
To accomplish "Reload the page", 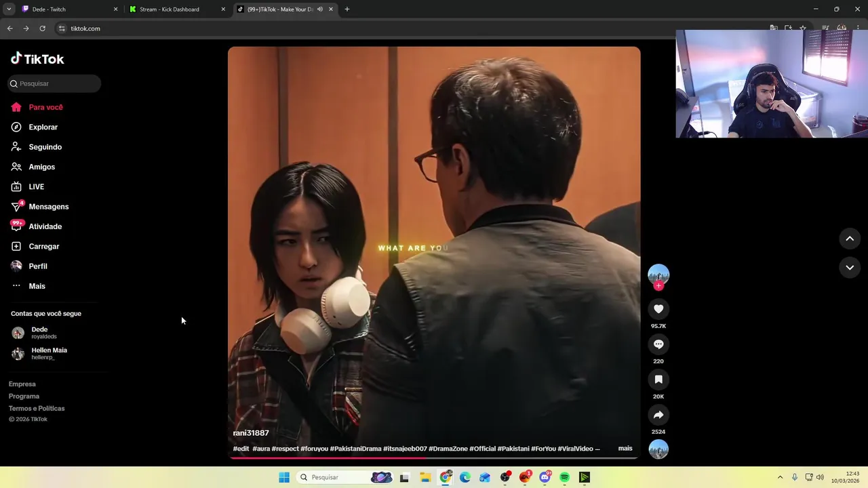I will click(x=42, y=28).
